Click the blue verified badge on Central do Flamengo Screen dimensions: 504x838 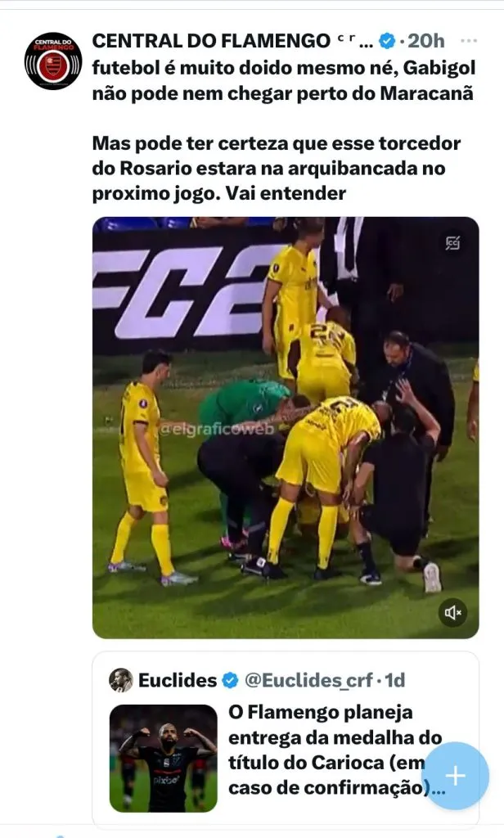pyautogui.click(x=387, y=41)
